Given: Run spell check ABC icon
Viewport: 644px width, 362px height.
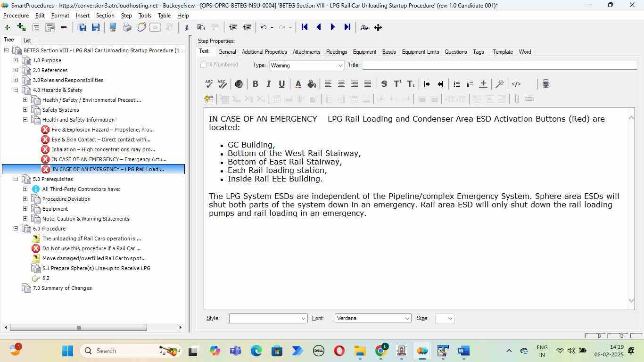Looking at the screenshot, I should click(209, 84).
